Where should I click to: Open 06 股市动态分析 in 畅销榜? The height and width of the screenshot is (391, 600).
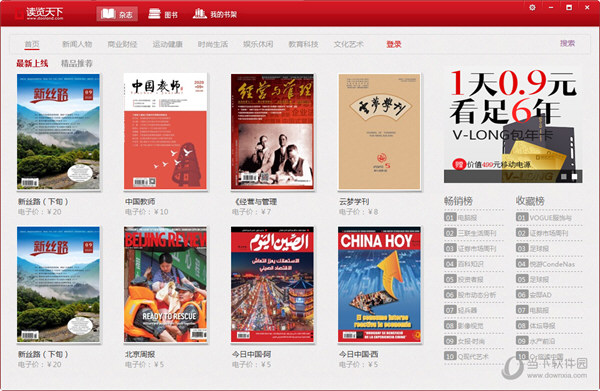[x=470, y=295]
